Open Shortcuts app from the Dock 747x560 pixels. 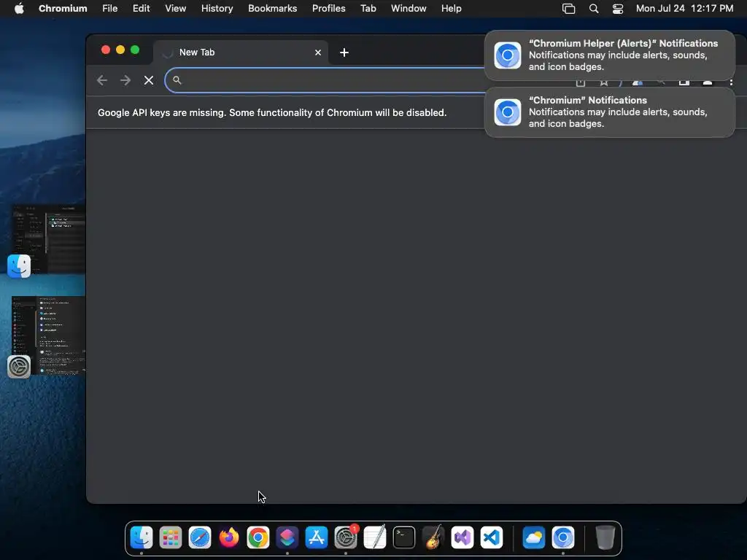pyautogui.click(x=287, y=537)
